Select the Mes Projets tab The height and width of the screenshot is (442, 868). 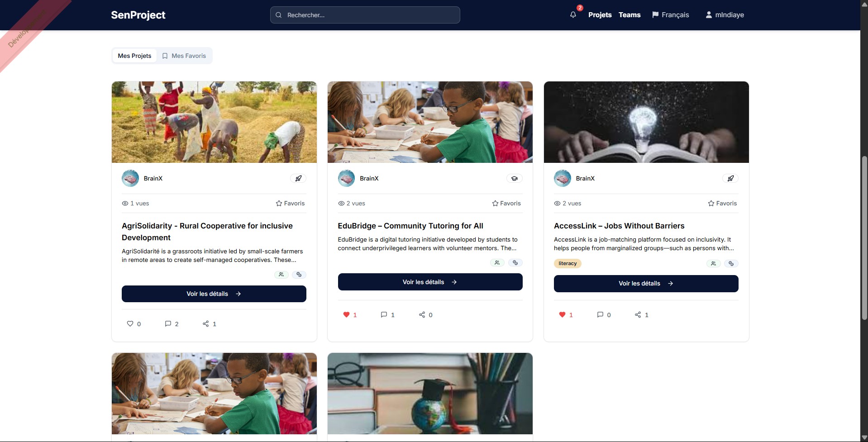coord(134,56)
